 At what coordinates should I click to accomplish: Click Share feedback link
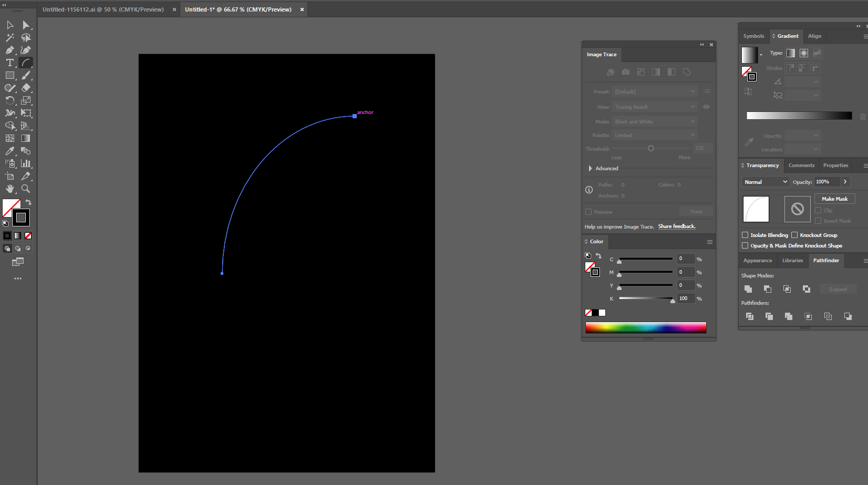677,226
